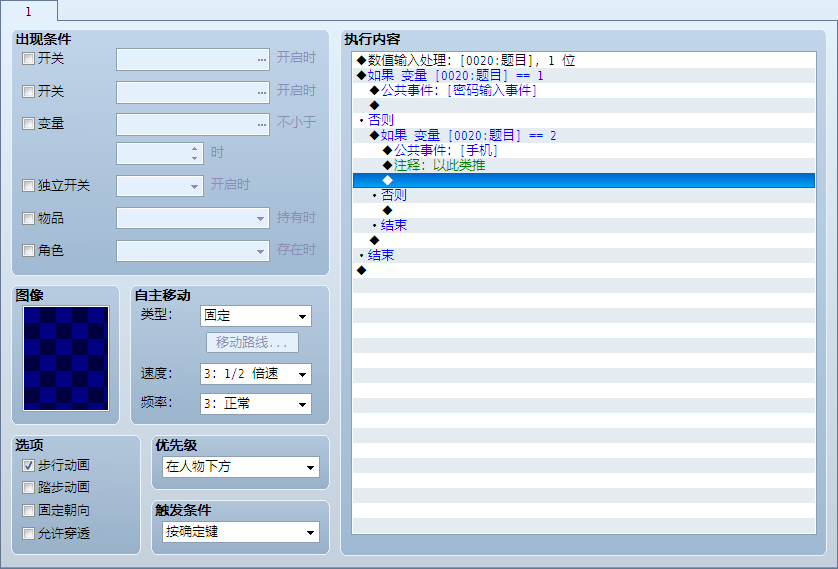Open the 物品 selection dropdown

point(193,219)
